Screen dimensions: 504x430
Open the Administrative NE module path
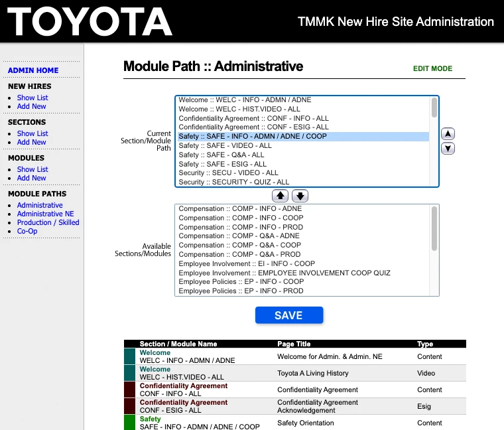click(45, 214)
